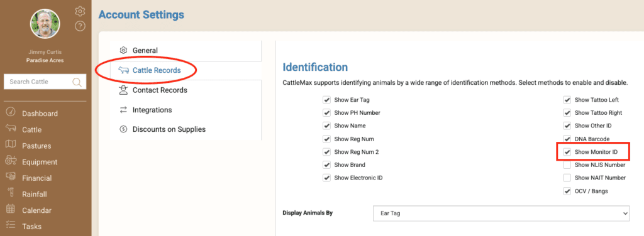Image resolution: width=644 pixels, height=236 pixels.
Task: Click the person icon beside Contact Records
Action: click(123, 90)
